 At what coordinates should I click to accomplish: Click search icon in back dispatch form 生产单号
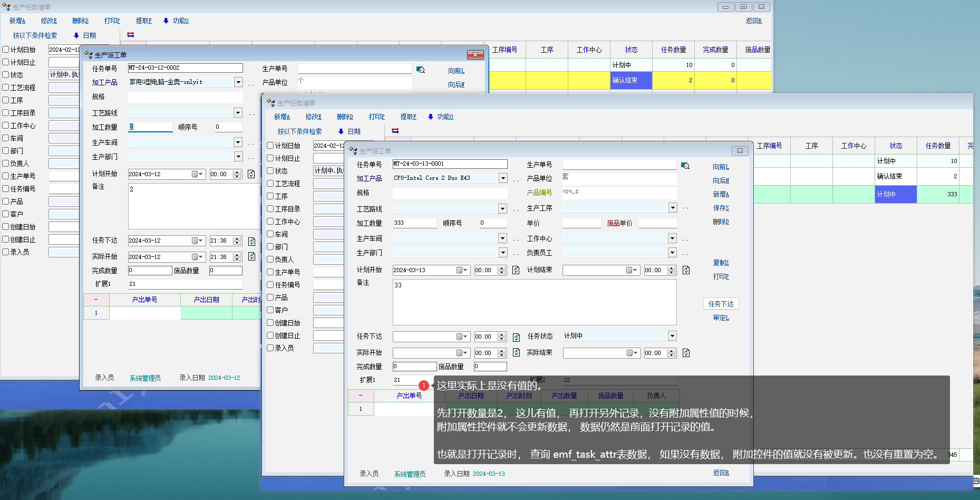click(421, 70)
